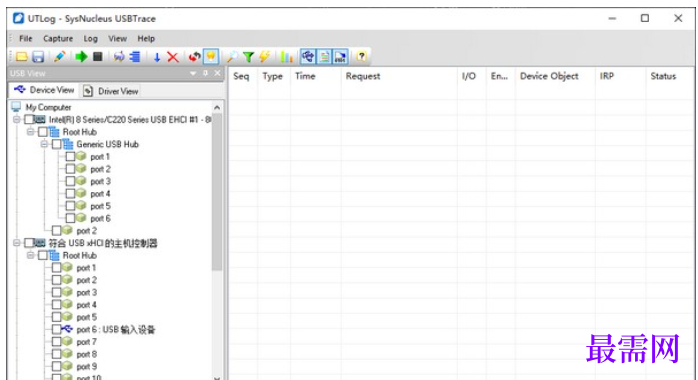Sort by the Type column header

click(273, 76)
